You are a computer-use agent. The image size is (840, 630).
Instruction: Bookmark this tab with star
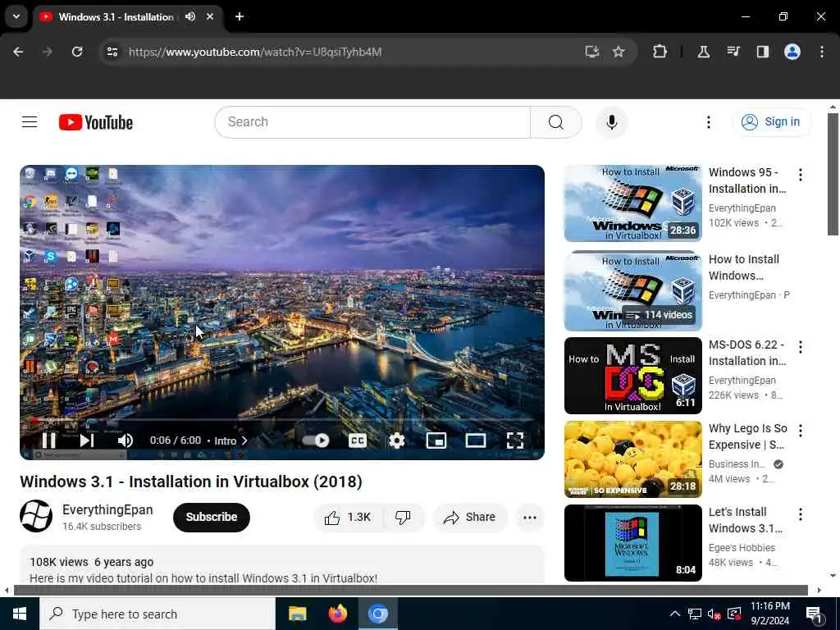click(x=619, y=52)
